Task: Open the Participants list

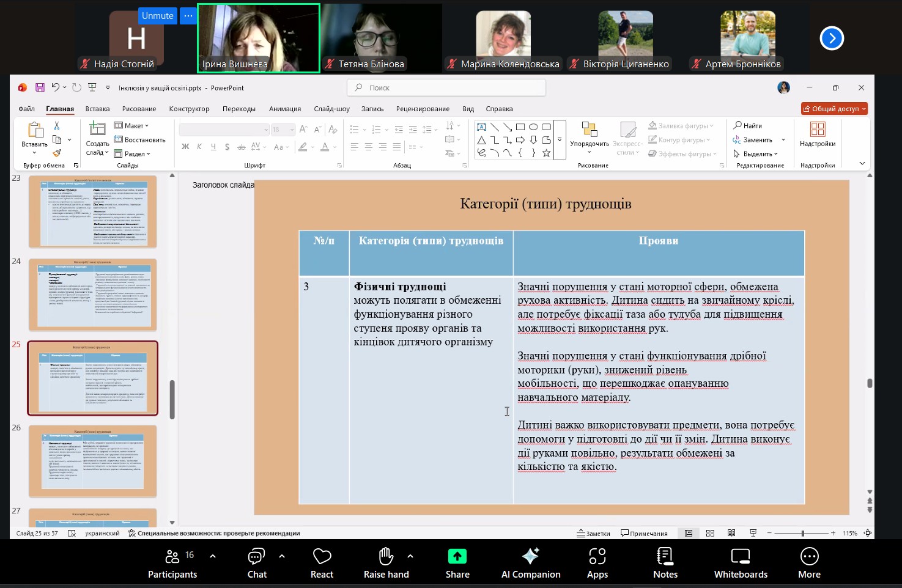Action: pyautogui.click(x=172, y=556)
